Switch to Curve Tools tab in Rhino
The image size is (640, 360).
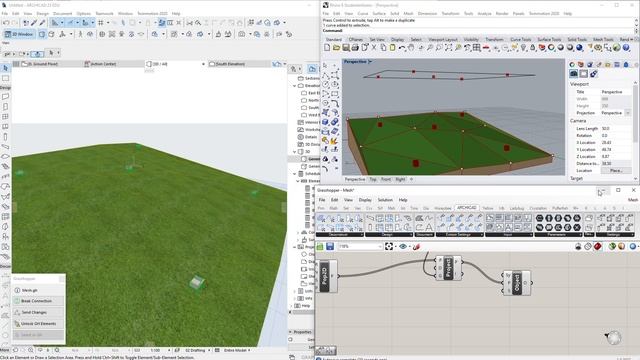[x=521, y=39]
